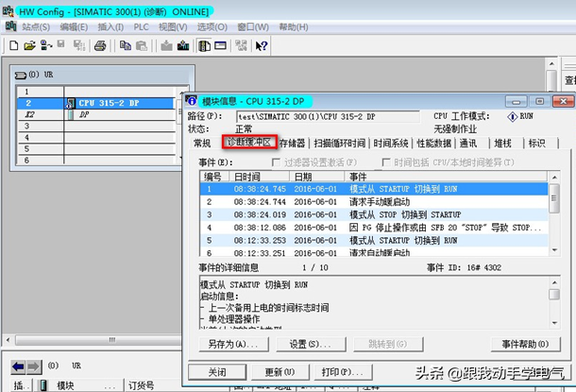Screen dimensions: 576x392
Task: Click the Upload to PG toolbar icon
Action: [183, 45]
